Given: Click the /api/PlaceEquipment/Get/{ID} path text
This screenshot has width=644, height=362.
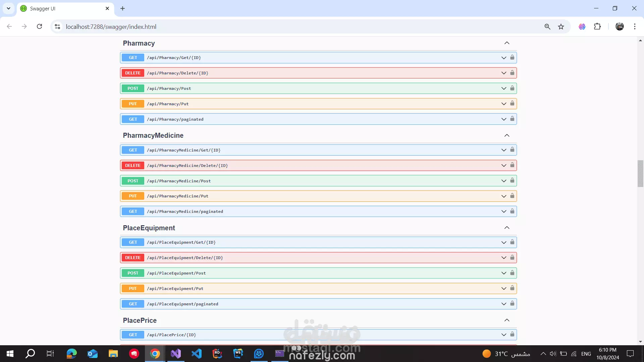Looking at the screenshot, I should tap(181, 242).
